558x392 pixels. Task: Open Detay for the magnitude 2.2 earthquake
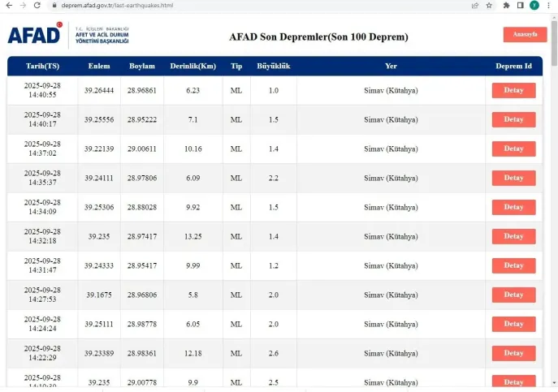coord(513,178)
